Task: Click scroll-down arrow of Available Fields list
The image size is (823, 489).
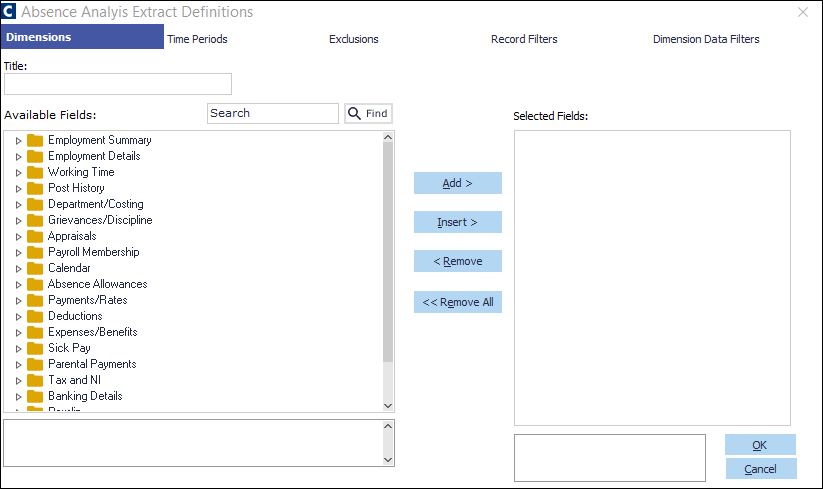Action: click(x=388, y=406)
